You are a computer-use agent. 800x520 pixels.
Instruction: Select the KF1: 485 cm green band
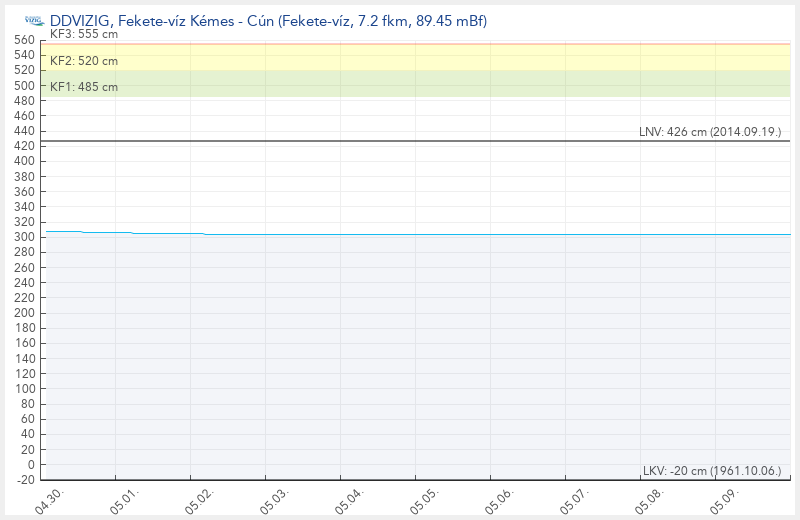click(x=415, y=84)
